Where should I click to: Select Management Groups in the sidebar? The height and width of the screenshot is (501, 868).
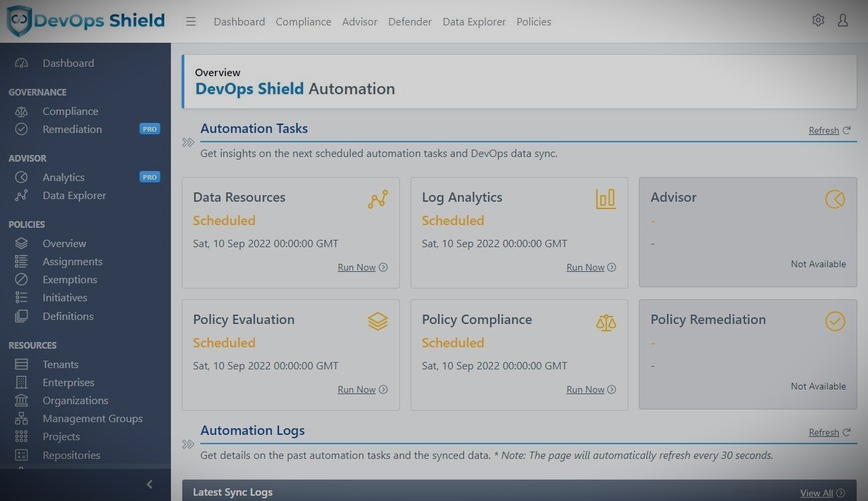pyautogui.click(x=92, y=419)
